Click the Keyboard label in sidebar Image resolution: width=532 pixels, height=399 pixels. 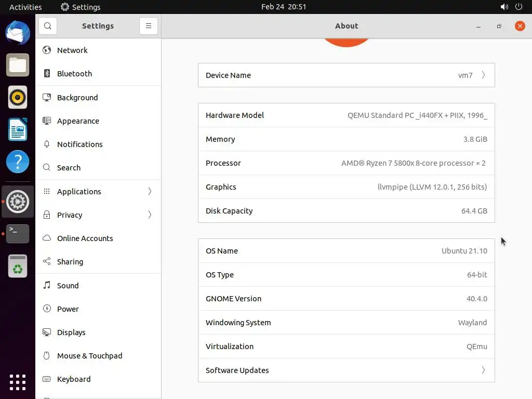pos(74,379)
